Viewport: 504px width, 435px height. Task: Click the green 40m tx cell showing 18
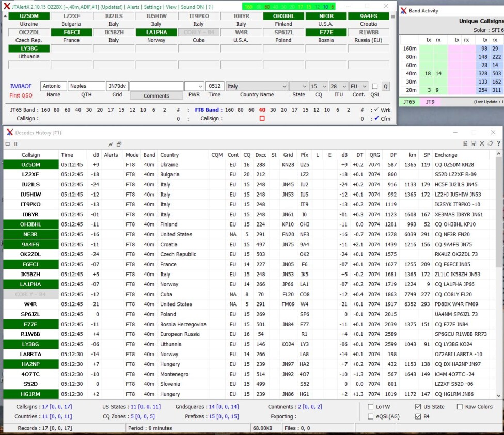pyautogui.click(x=426, y=74)
